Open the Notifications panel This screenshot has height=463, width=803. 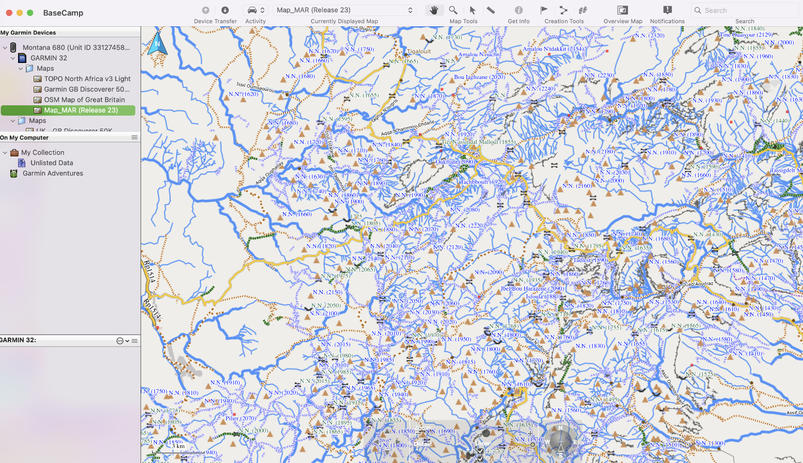coord(667,10)
